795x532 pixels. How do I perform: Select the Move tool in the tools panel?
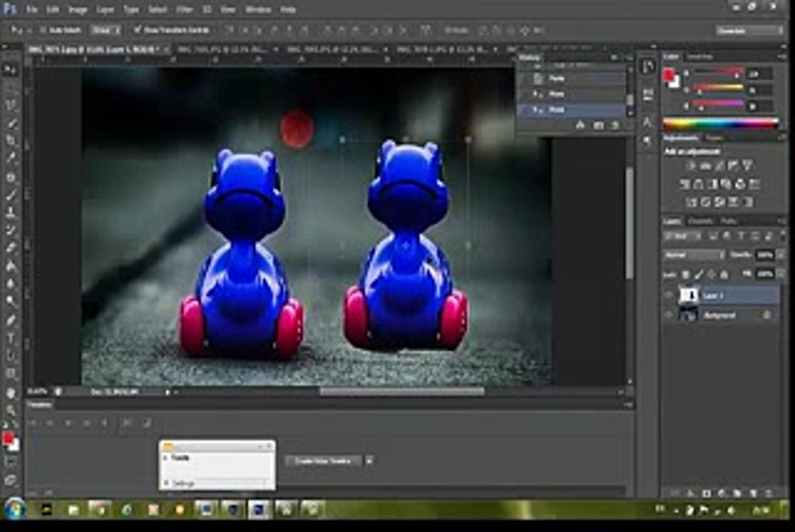pos(10,69)
